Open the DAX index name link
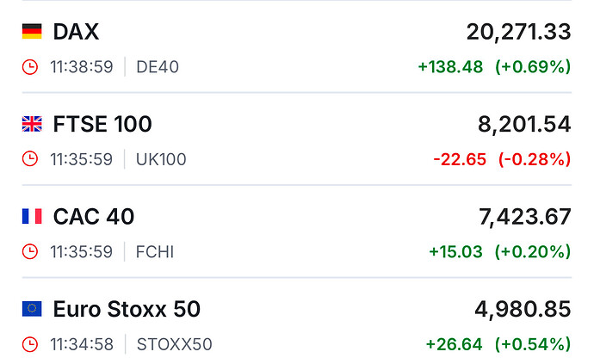The width and height of the screenshot is (594, 364). [76, 32]
